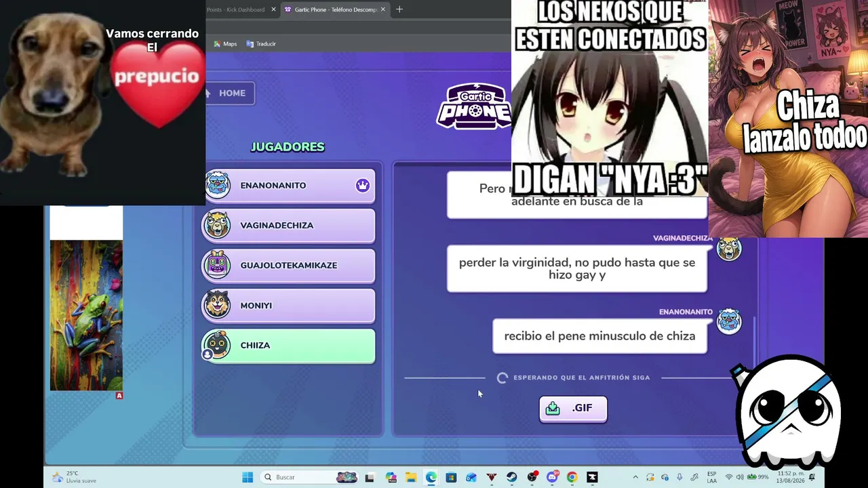
Task: Open the Maps bookmark
Action: (225, 44)
